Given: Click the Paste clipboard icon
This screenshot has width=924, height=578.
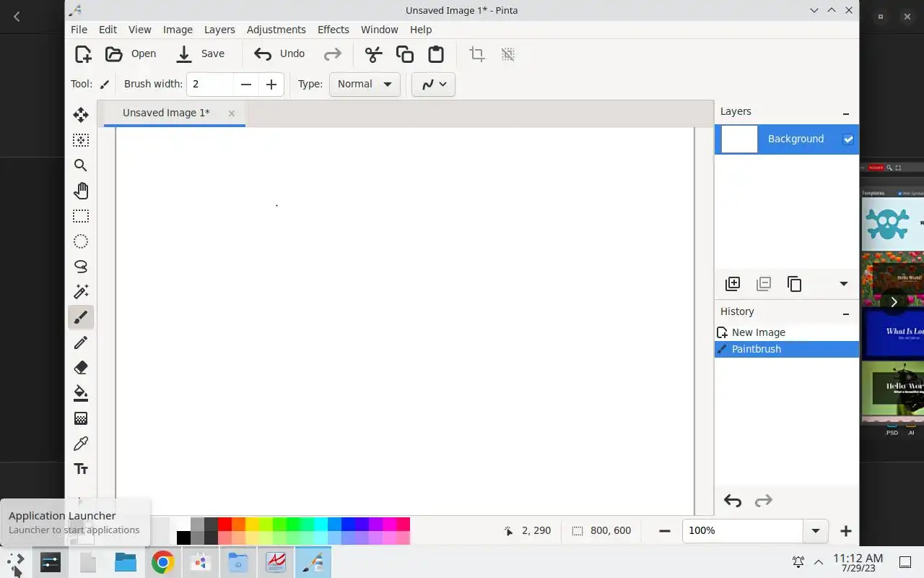Looking at the screenshot, I should tap(436, 54).
